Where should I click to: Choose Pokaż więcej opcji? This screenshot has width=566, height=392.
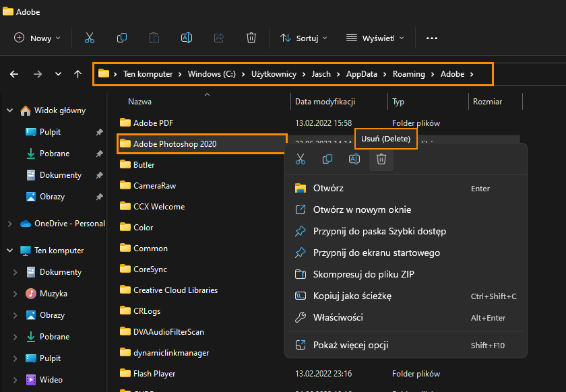click(x=406, y=345)
